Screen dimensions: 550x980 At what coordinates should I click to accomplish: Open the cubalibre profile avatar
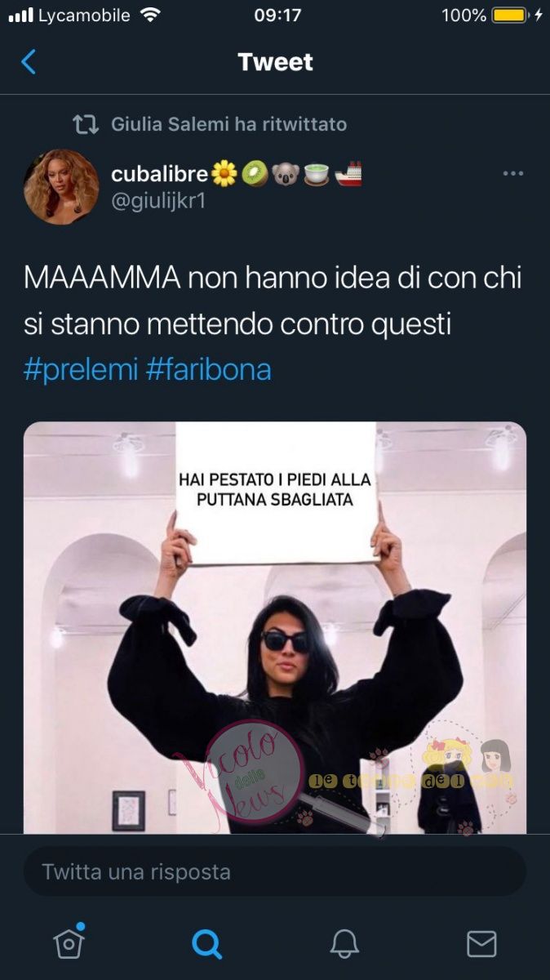tap(61, 186)
